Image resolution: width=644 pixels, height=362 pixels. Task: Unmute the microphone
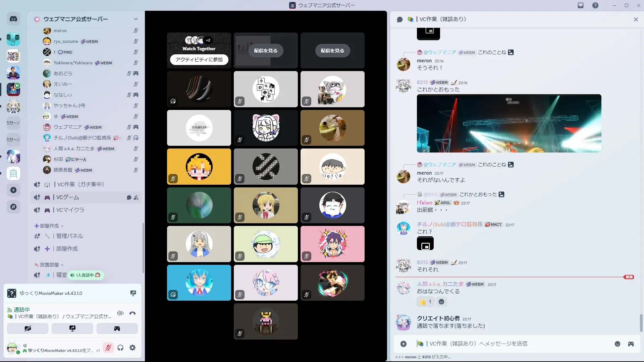[108, 348]
